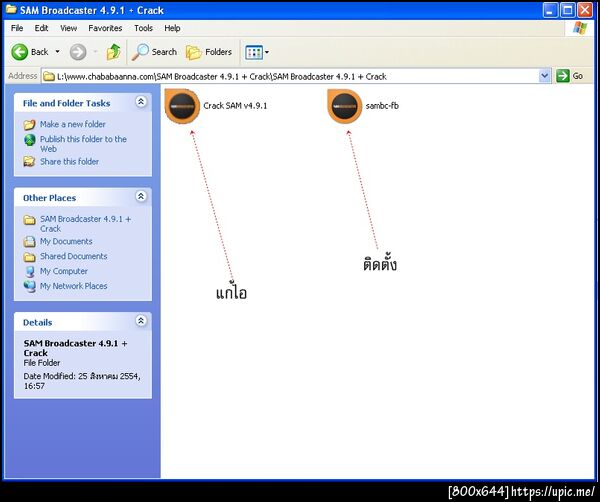The height and width of the screenshot is (502, 600).
Task: Click the Make a new folder icon
Action: (x=29, y=125)
